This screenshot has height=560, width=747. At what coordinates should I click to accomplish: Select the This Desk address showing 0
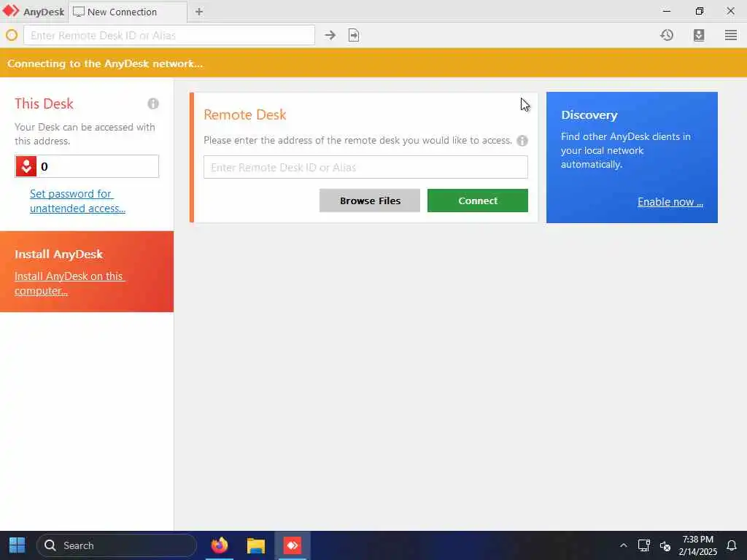[x=87, y=167]
